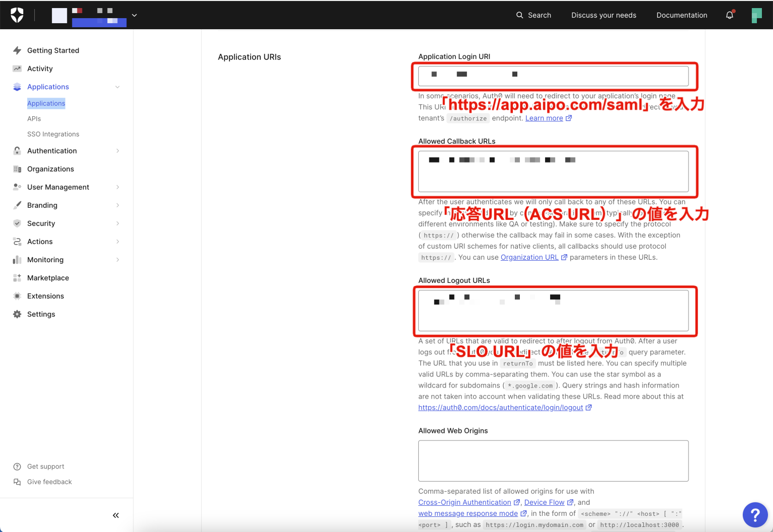The height and width of the screenshot is (532, 773).
Task: Expand the Actions section chevron
Action: 118,242
